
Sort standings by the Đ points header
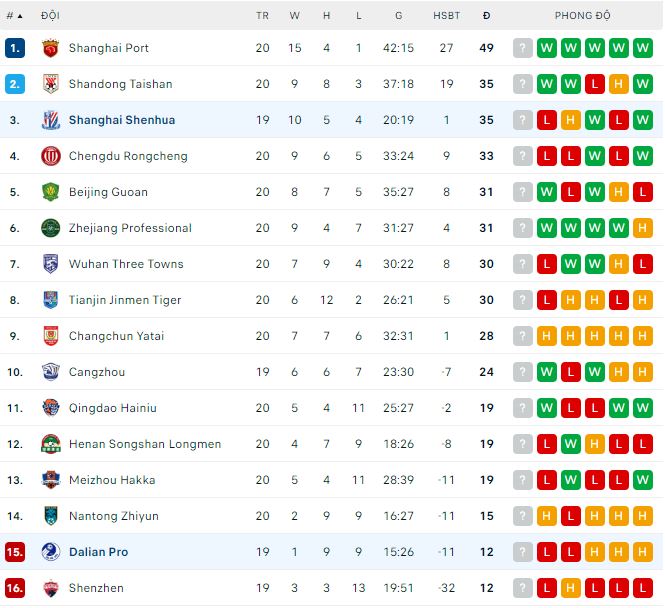click(x=486, y=16)
